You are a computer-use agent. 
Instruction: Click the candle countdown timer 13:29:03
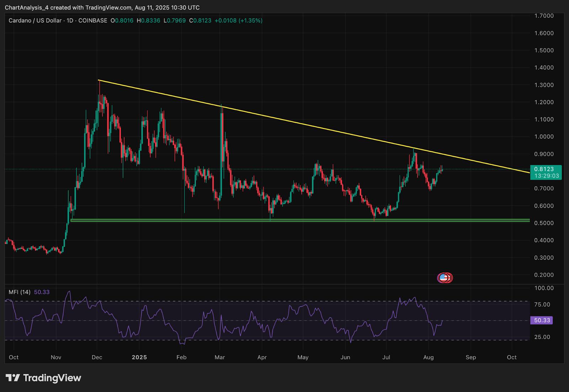(x=546, y=176)
